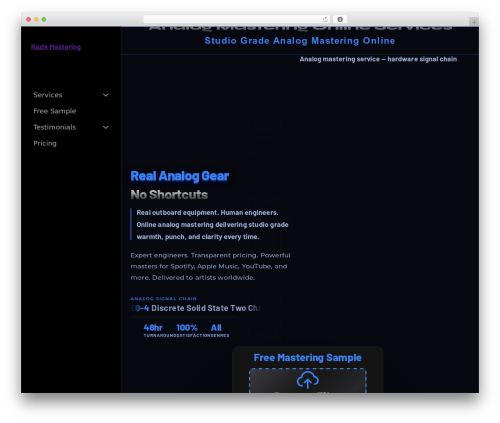
Task: Open the Services menu item
Action: 48,95
